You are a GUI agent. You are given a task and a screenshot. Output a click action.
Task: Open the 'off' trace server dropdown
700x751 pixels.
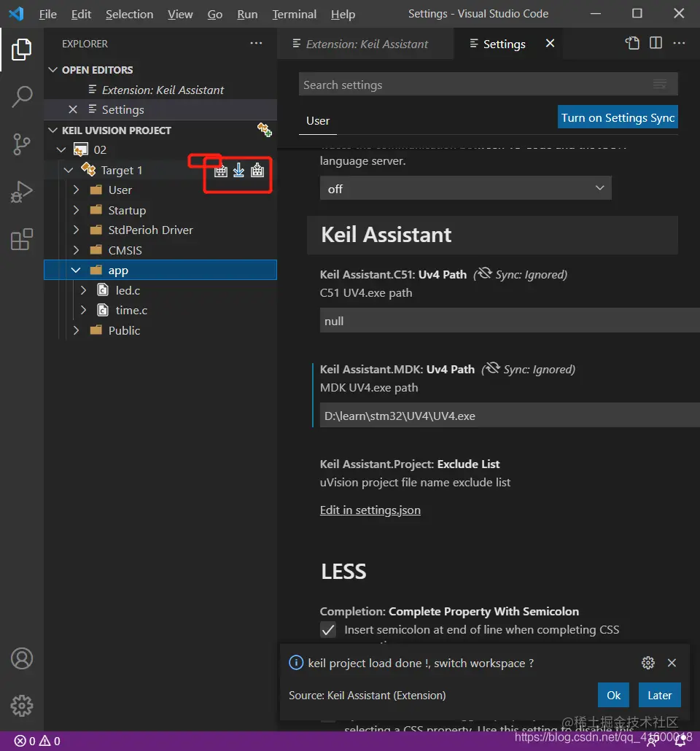(466, 188)
